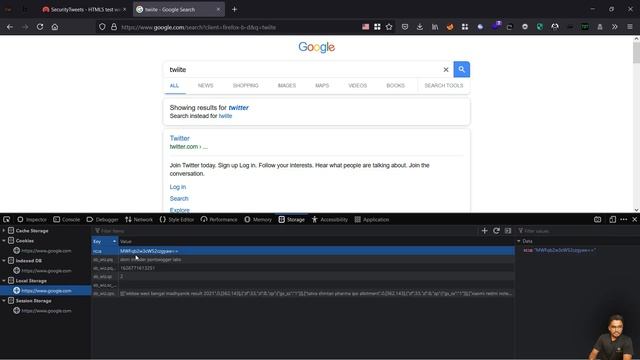Screen dimensions: 640x360
Task: Switch to SecurityTweets HTML5 test tab
Action: [84, 9]
